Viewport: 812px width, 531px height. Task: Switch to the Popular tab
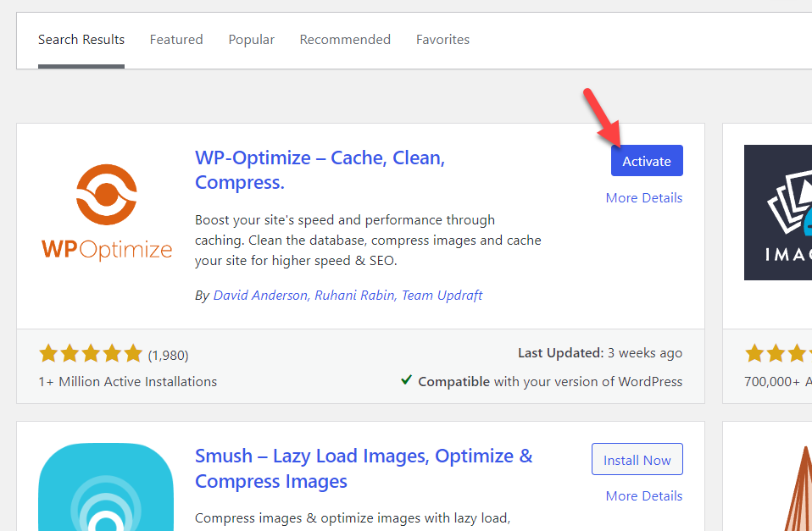coord(251,39)
